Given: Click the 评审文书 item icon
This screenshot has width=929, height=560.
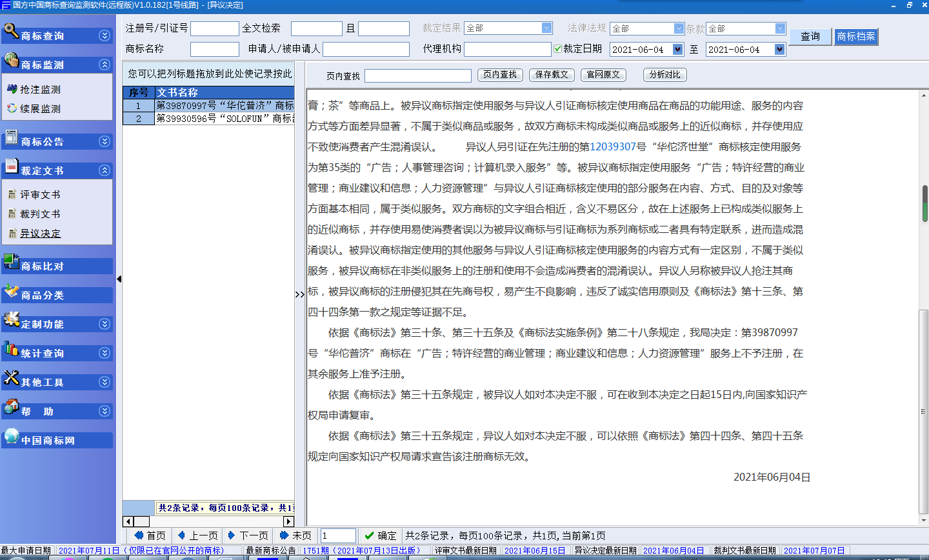Looking at the screenshot, I should pyautogui.click(x=12, y=194).
